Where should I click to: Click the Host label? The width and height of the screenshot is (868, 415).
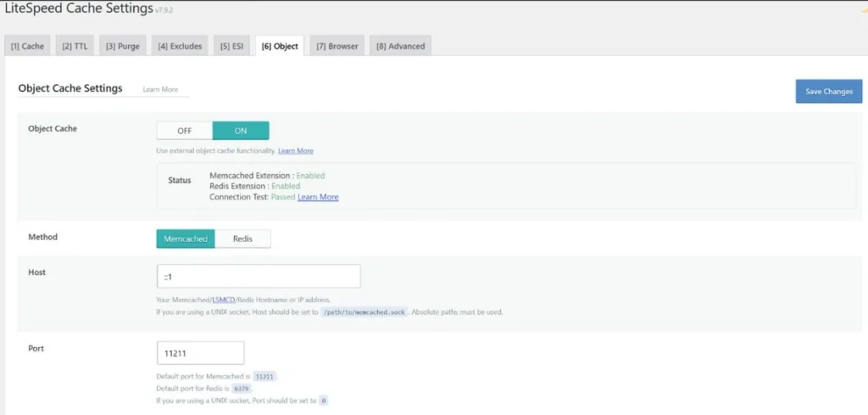(x=37, y=272)
